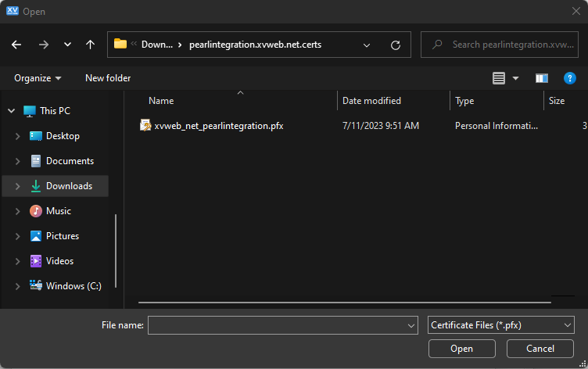Expand the Pictures tree node
588x369 pixels.
tap(17, 236)
